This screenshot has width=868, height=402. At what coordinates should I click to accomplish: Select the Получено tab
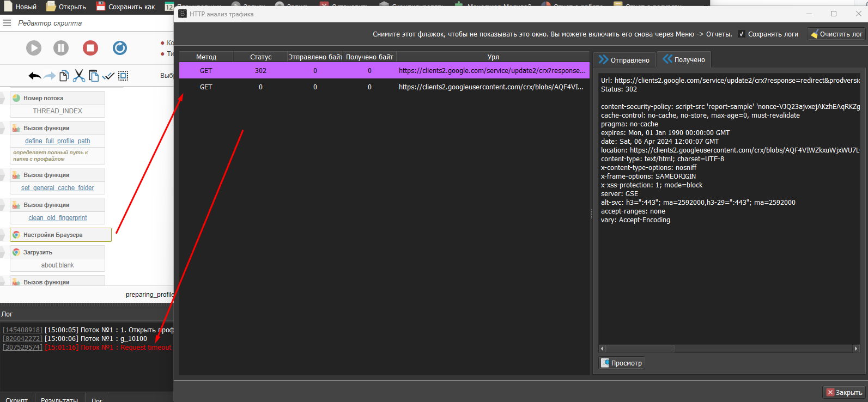pyautogui.click(x=684, y=60)
